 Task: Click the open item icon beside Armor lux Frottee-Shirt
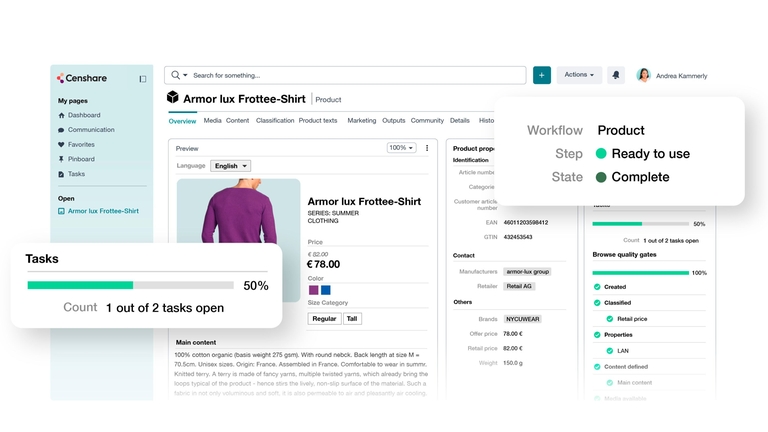(x=61, y=211)
